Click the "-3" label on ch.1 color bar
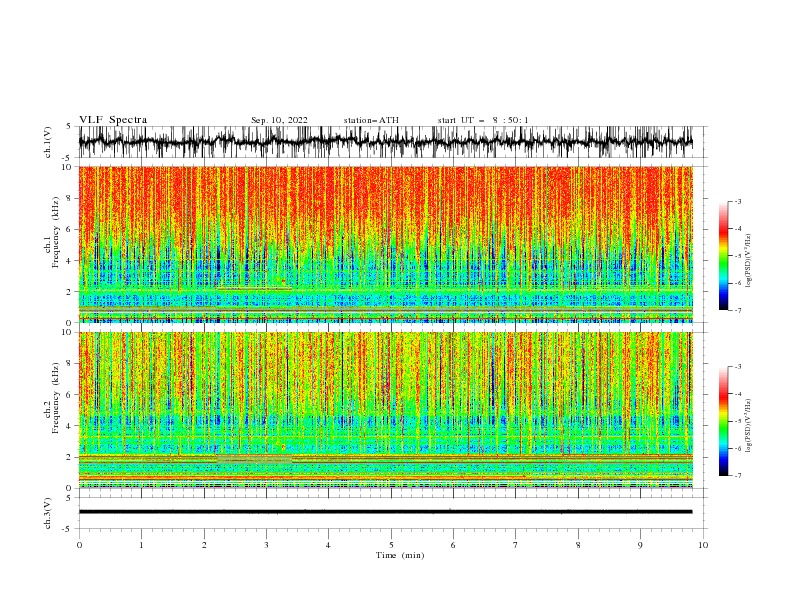The height and width of the screenshot is (612, 792). pos(738,201)
